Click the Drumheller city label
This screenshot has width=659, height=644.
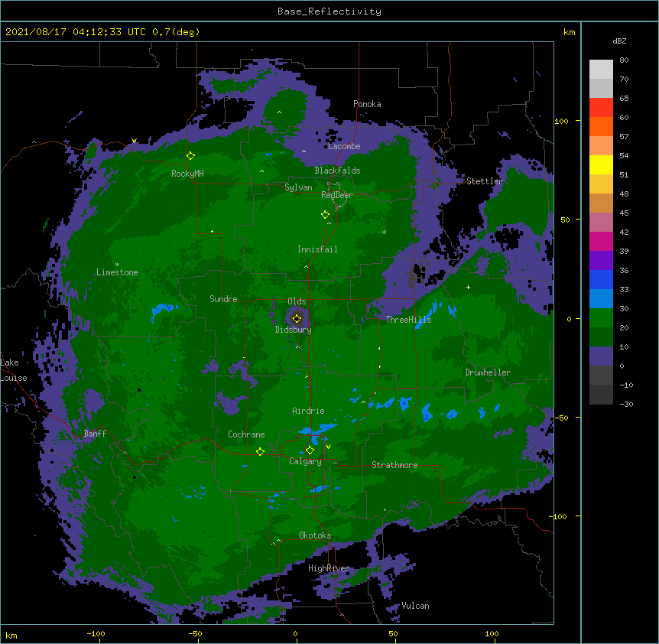click(488, 372)
